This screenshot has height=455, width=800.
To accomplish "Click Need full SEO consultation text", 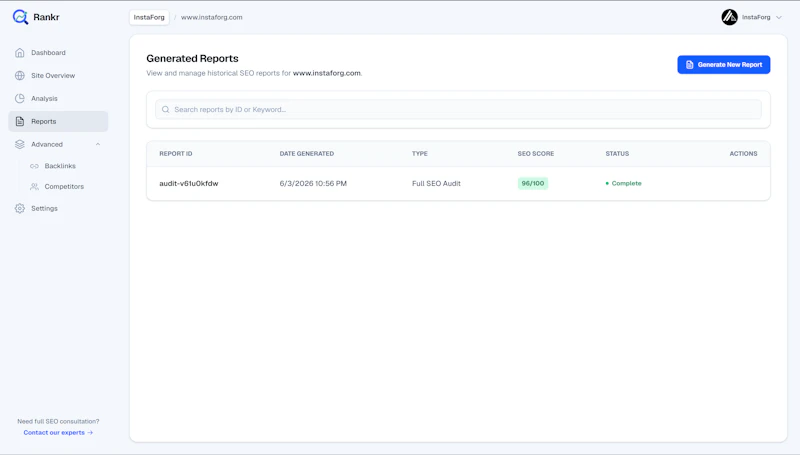I will (x=58, y=421).
